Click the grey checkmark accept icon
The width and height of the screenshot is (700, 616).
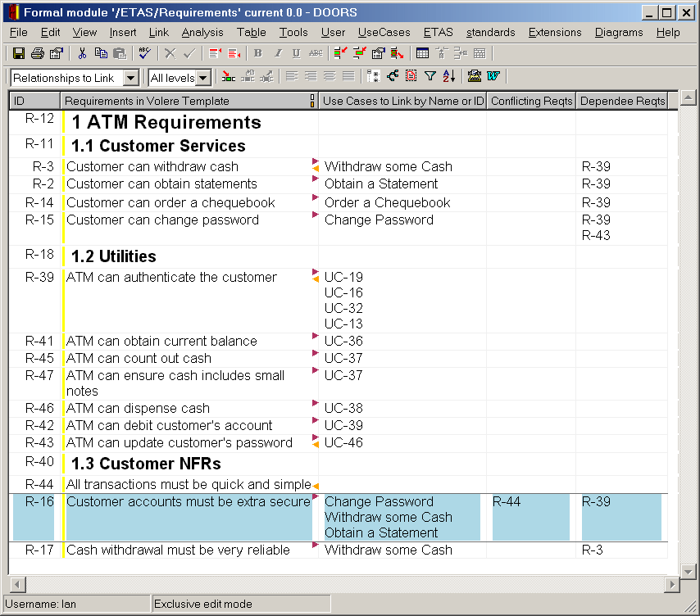(x=189, y=53)
